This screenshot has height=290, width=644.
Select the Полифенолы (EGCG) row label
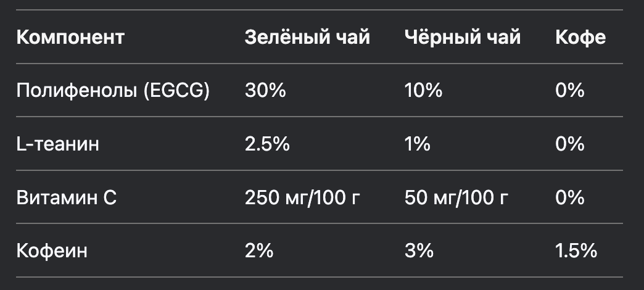pyautogui.click(x=113, y=90)
